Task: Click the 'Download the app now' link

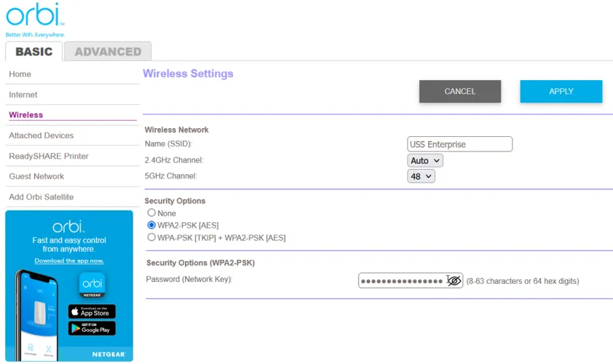Action: pyautogui.click(x=69, y=261)
